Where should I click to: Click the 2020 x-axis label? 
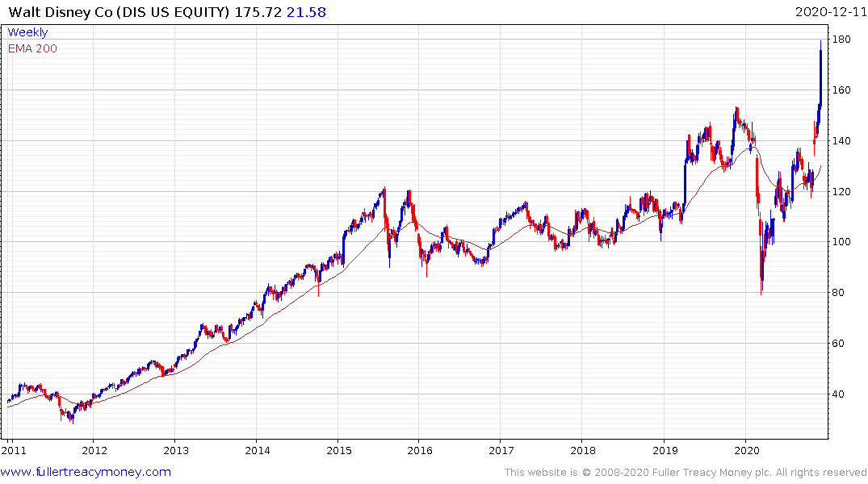746,450
